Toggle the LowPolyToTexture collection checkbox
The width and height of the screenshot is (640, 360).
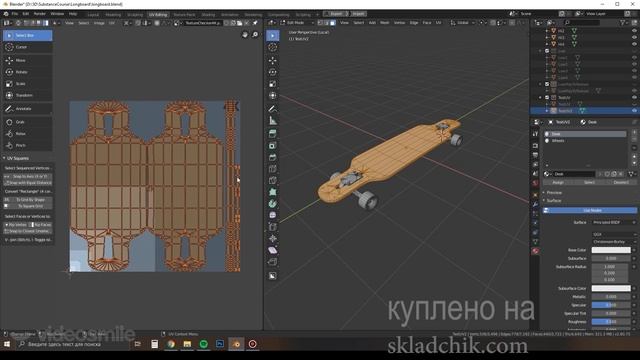tap(547, 84)
